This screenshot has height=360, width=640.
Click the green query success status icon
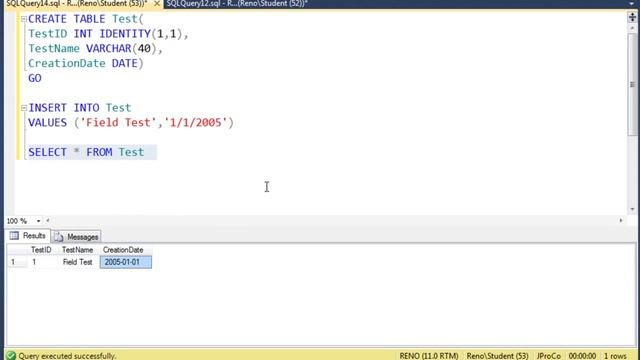tap(11, 356)
